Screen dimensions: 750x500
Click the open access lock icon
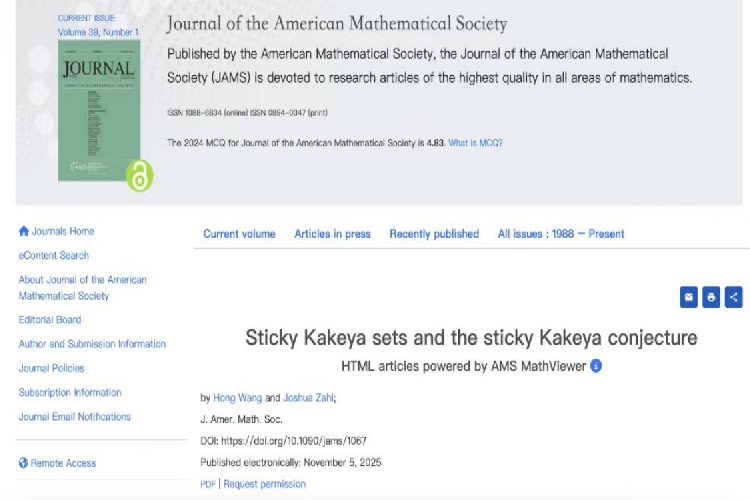click(x=139, y=177)
